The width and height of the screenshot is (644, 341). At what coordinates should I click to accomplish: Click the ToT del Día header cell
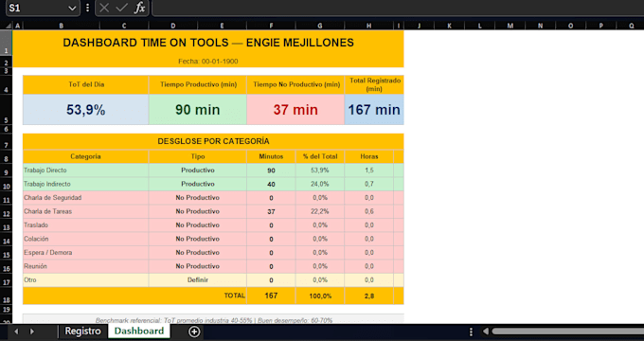coord(86,84)
